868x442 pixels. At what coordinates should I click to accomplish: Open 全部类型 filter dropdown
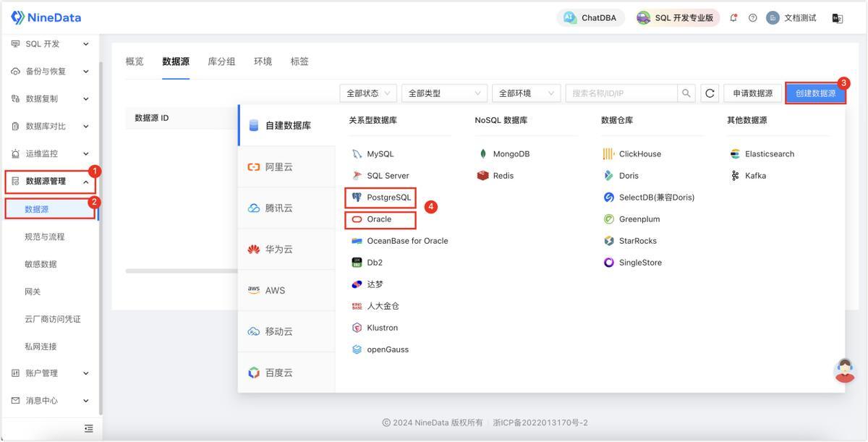click(445, 93)
